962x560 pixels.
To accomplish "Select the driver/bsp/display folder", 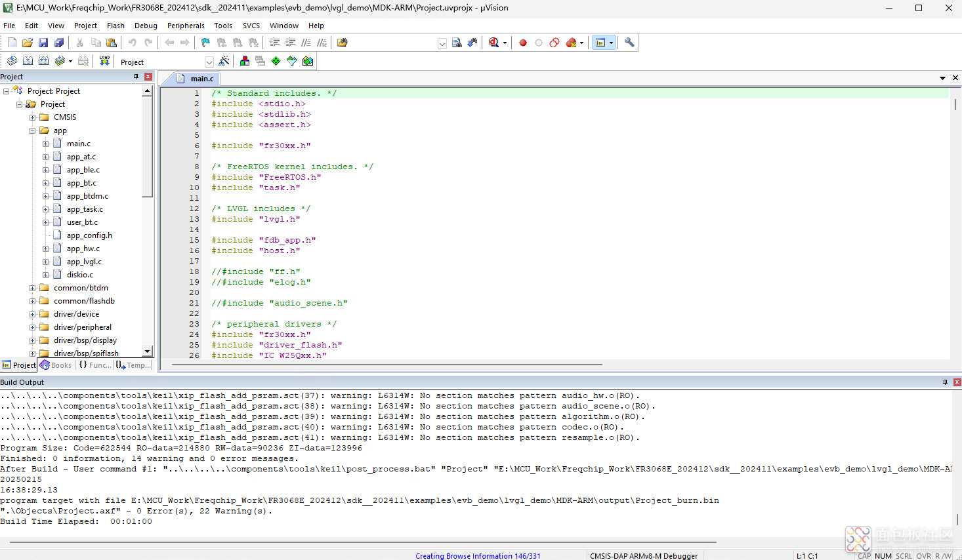I will coord(85,340).
